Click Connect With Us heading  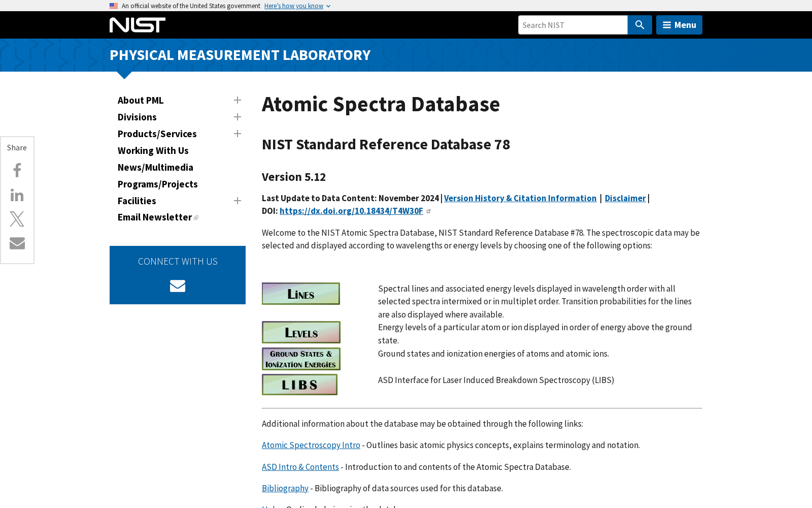click(178, 262)
